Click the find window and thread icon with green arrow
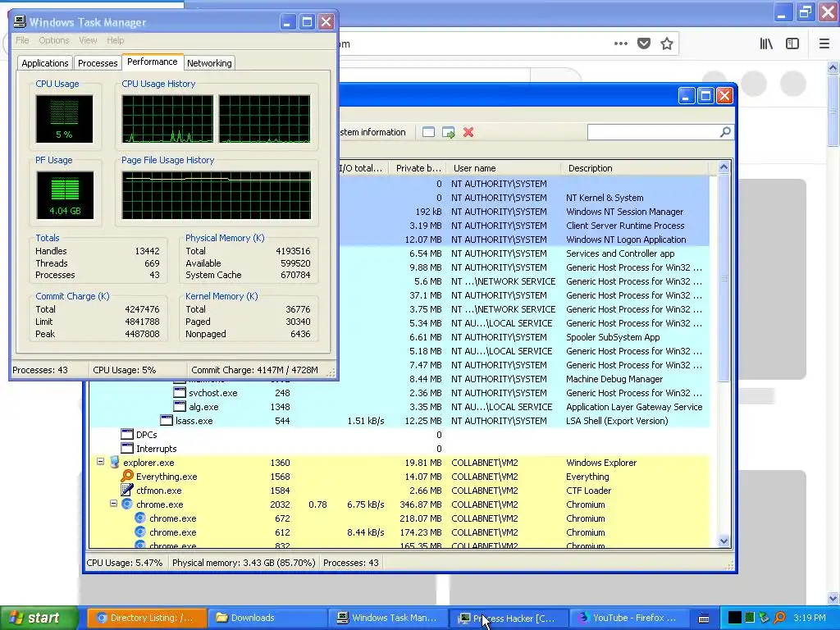Screen dimensions: 840x630 coord(449,132)
